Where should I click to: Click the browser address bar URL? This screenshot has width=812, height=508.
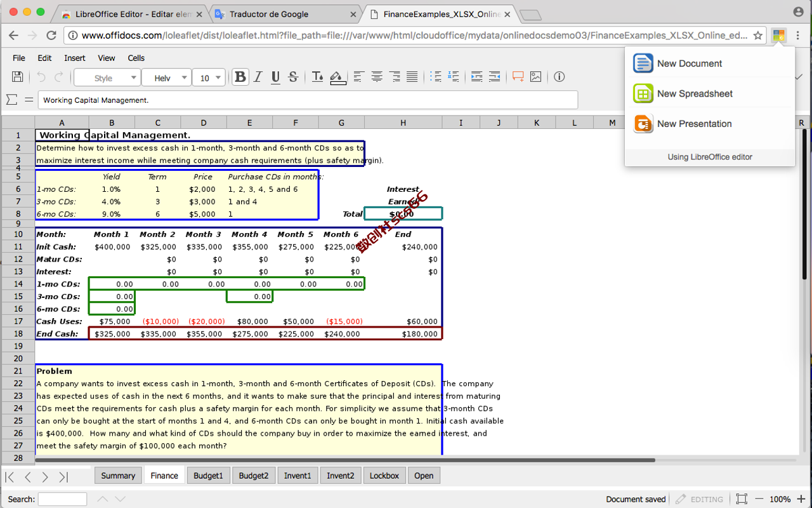click(414, 36)
